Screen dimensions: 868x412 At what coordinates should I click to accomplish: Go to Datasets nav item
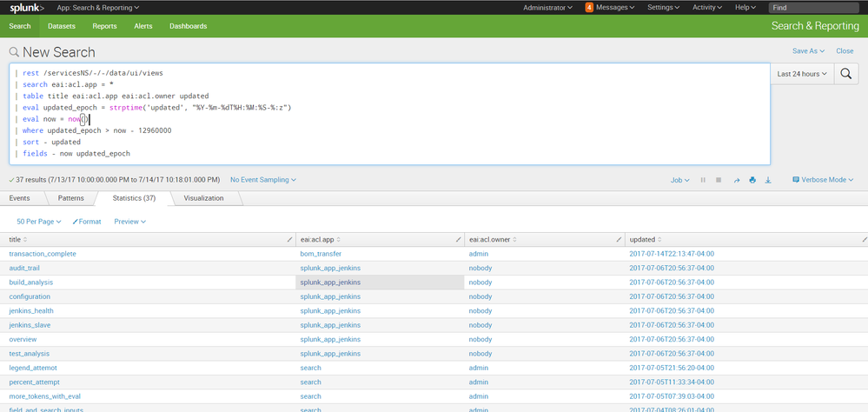click(x=62, y=26)
